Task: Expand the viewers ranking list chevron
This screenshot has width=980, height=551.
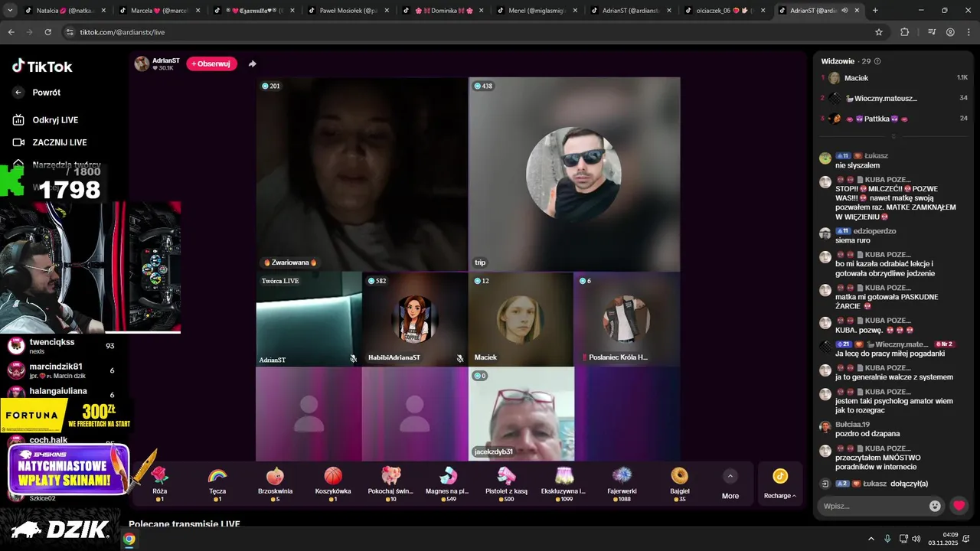Action: click(893, 136)
